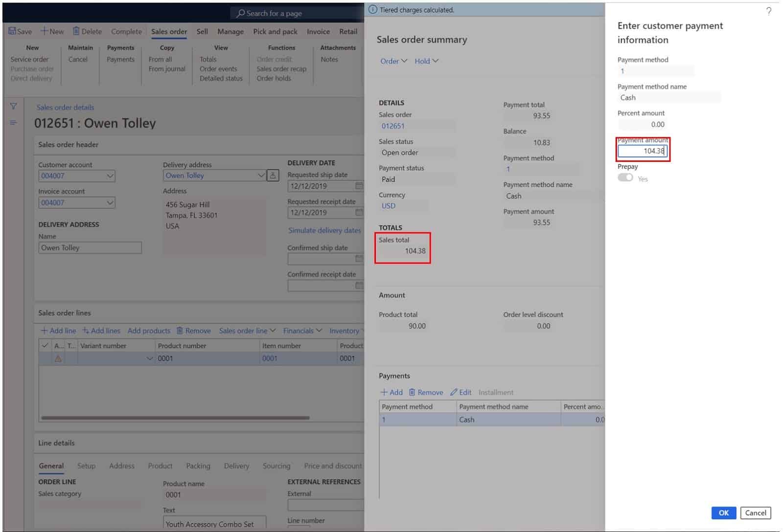
Task: Click the Cancel button in payment dialog
Action: [x=756, y=512]
